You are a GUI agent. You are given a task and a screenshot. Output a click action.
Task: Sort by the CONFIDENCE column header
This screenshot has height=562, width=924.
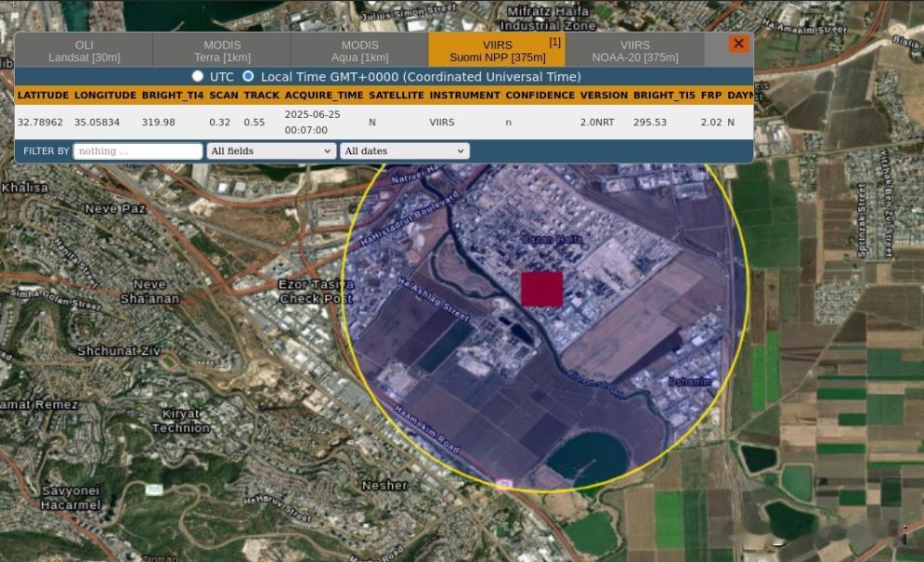tap(540, 95)
